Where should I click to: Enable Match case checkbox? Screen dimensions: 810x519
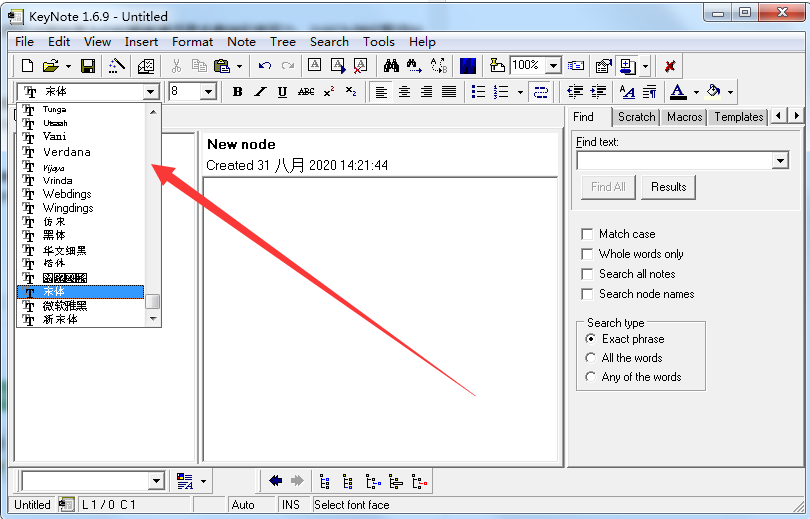[x=587, y=234]
